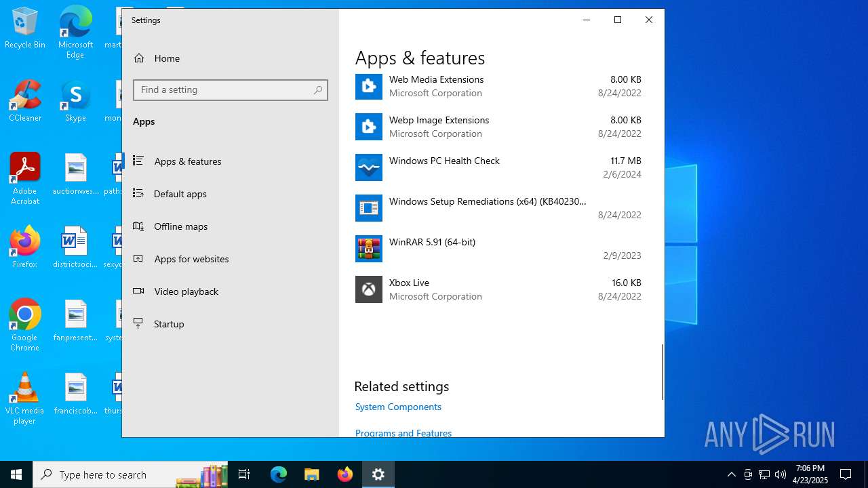The image size is (868, 488).
Task: Minimize the Settings window
Action: [x=587, y=20]
